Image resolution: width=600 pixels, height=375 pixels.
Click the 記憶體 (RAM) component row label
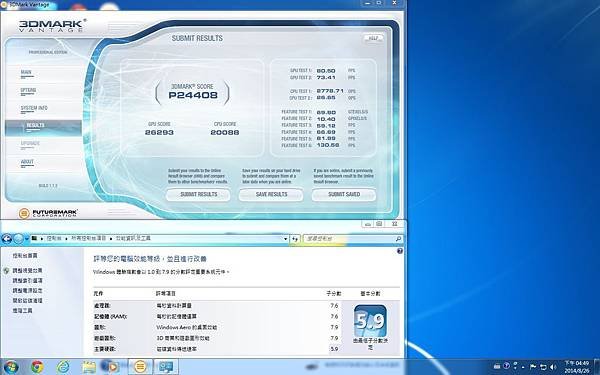[x=111, y=317]
